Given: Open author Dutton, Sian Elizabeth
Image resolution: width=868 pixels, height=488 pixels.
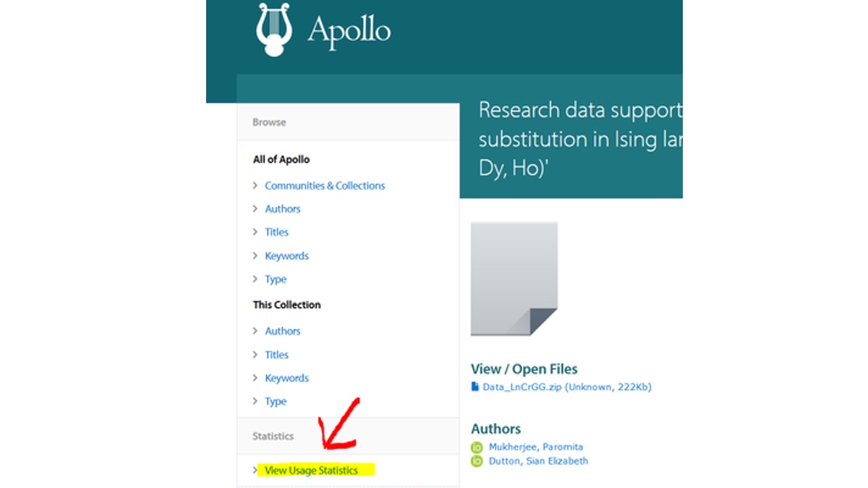Looking at the screenshot, I should pyautogui.click(x=538, y=461).
